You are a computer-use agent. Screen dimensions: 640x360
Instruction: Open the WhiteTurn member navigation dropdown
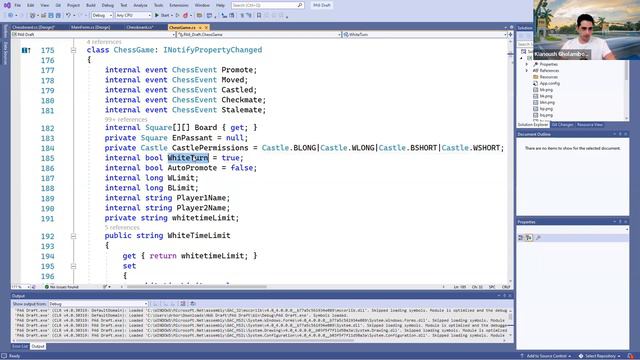point(424,35)
